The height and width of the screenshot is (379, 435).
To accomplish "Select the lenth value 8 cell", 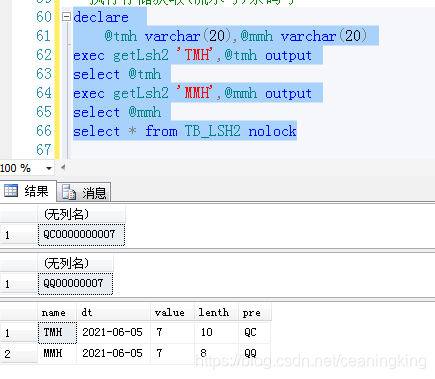I will coord(216,353).
